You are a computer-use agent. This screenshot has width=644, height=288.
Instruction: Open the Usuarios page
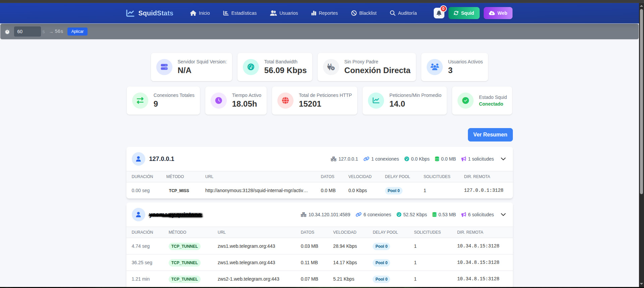284,13
